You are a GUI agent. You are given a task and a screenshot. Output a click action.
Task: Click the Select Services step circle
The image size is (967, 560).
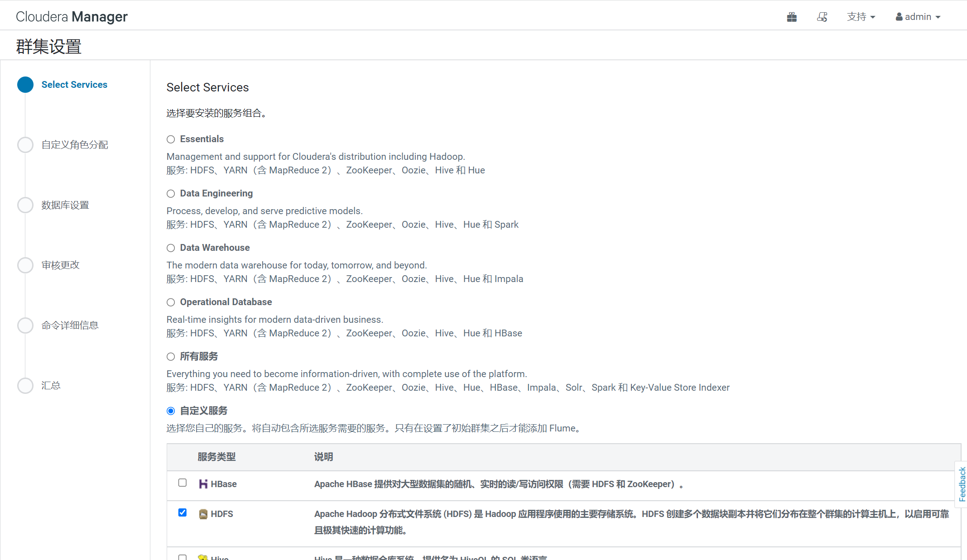25,85
